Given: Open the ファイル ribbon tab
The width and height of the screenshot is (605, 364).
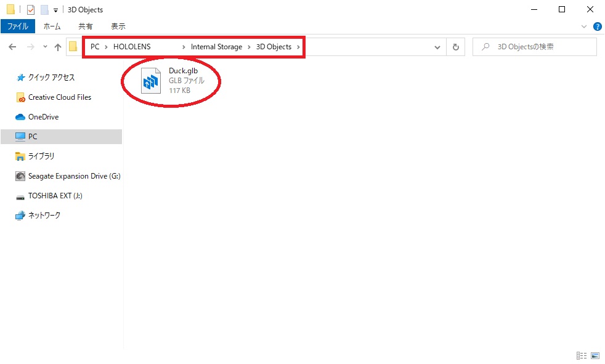Looking at the screenshot, I should coord(18,26).
